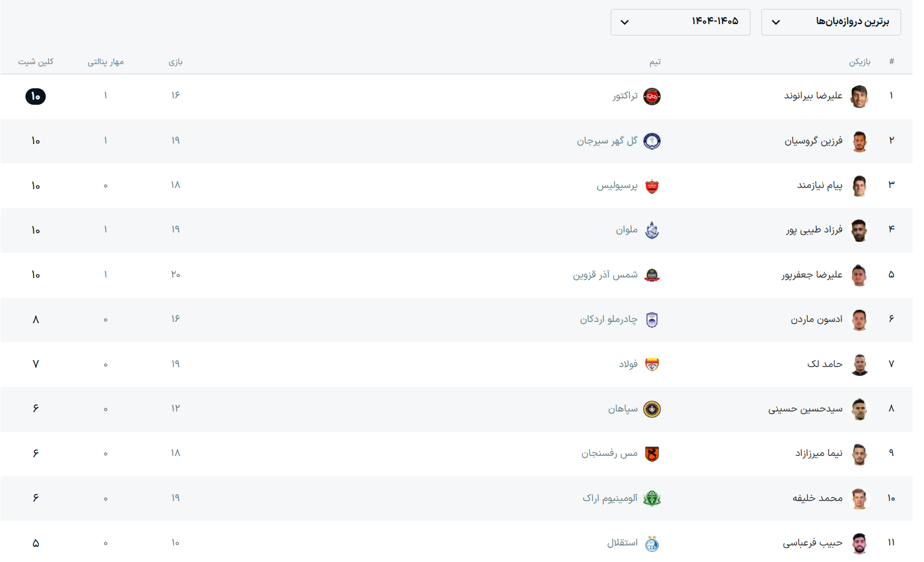The height and width of the screenshot is (562, 924).
Task: Click the مهار پنالتی column header
Action: [x=105, y=62]
